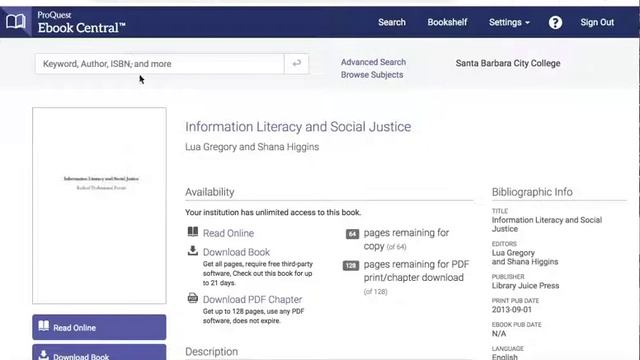
Task: Open Browse Subjects link
Action: pos(372,75)
